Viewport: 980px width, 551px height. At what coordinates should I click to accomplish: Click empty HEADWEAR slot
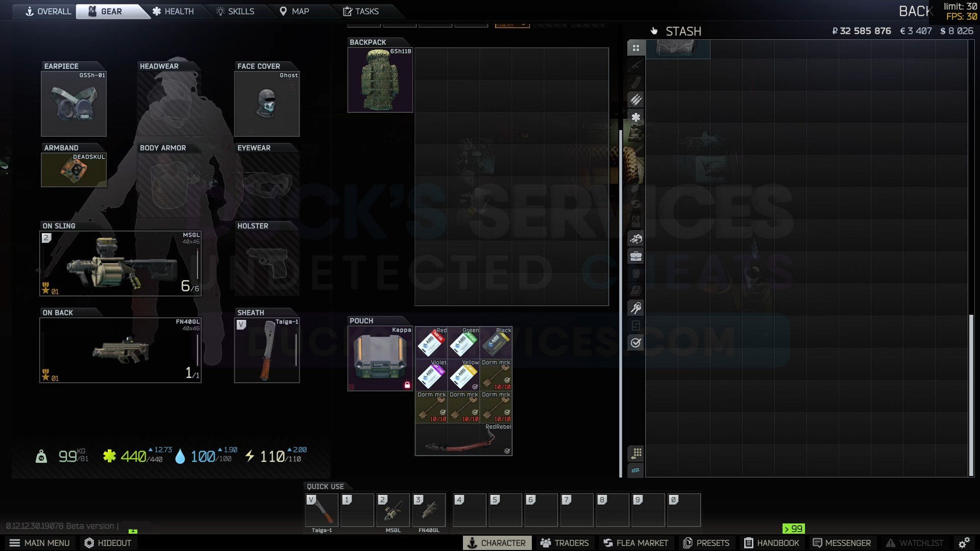pyautogui.click(x=169, y=104)
